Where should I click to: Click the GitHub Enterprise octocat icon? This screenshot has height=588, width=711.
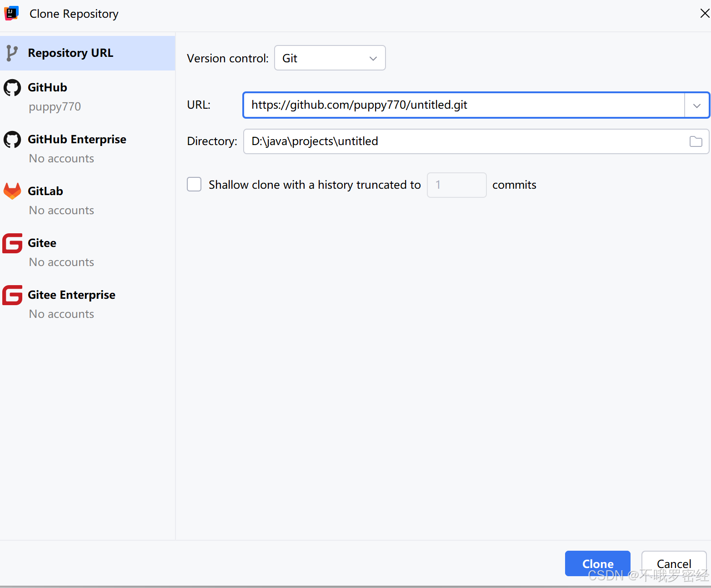coord(12,140)
